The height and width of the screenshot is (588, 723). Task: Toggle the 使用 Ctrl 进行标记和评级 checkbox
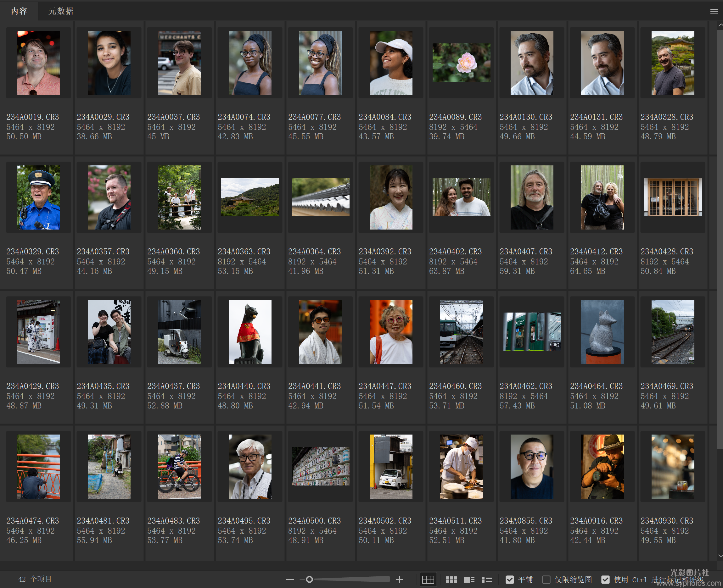605,580
